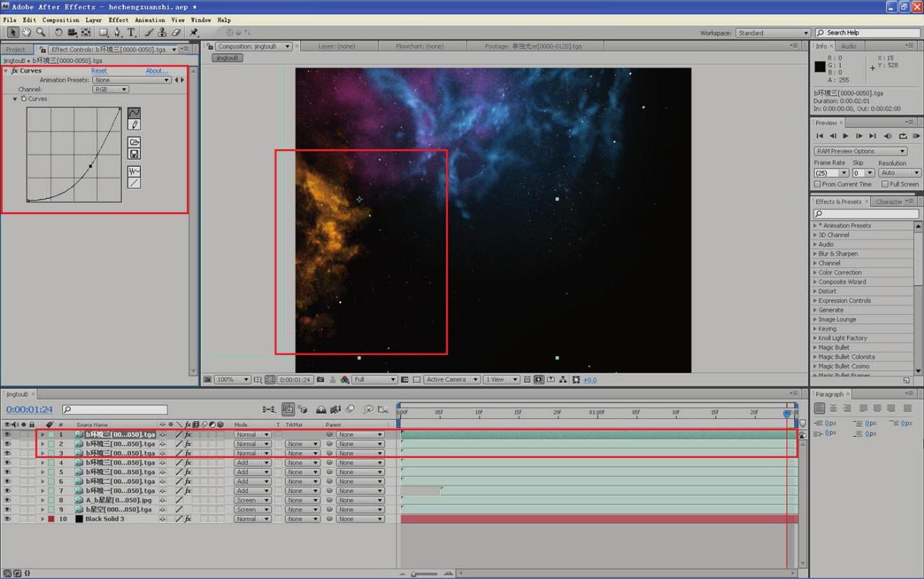
Task: Open the Graph Editor from timeline
Action: (x=384, y=410)
